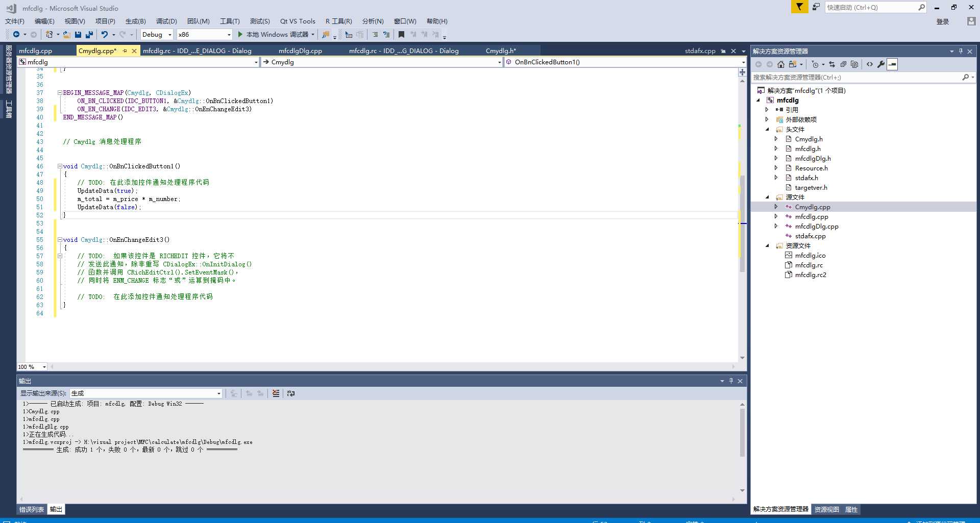The image size is (980, 523).
Task: Click the View Code icon in Solution Explorer
Action: click(x=870, y=64)
